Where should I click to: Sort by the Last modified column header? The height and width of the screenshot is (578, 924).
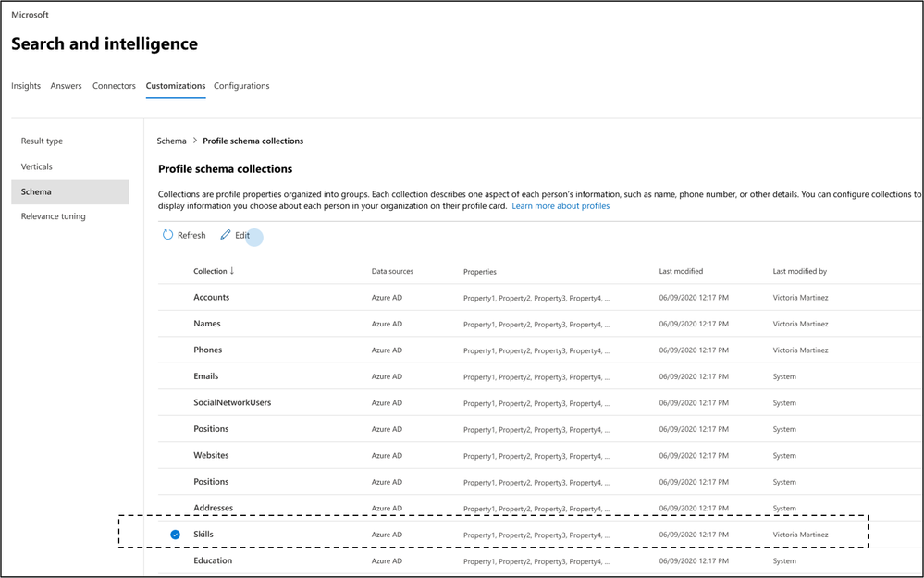coord(681,272)
